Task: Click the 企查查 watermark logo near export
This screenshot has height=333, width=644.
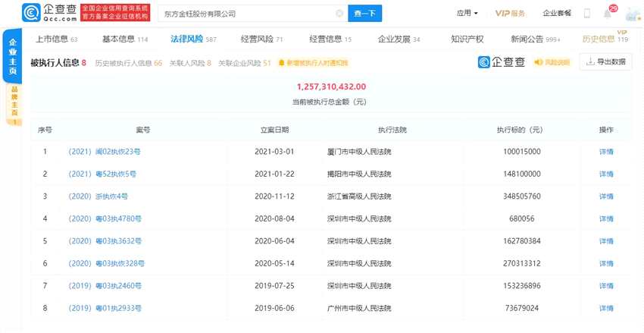Action: pyautogui.click(x=502, y=62)
